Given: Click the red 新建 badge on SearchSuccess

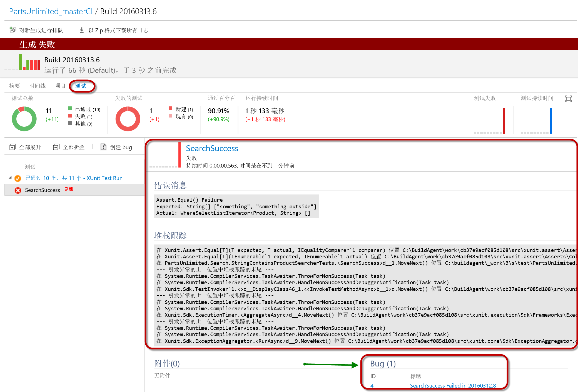Looking at the screenshot, I should click(x=69, y=189).
